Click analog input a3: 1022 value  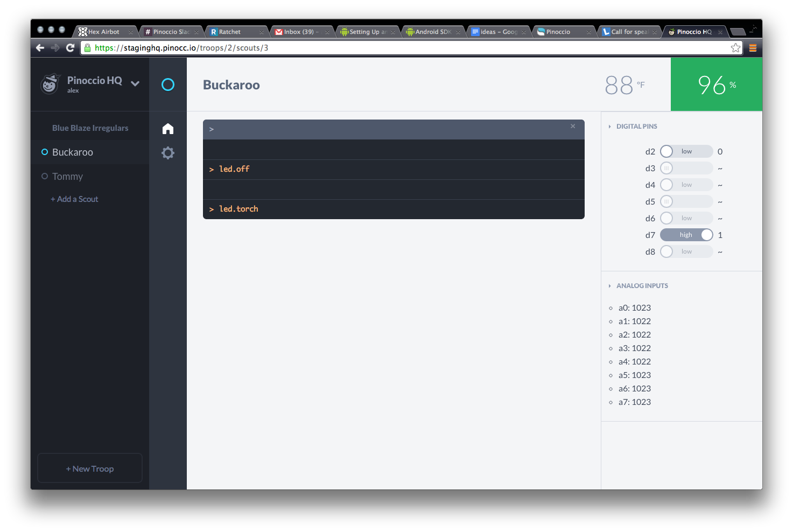tap(635, 348)
